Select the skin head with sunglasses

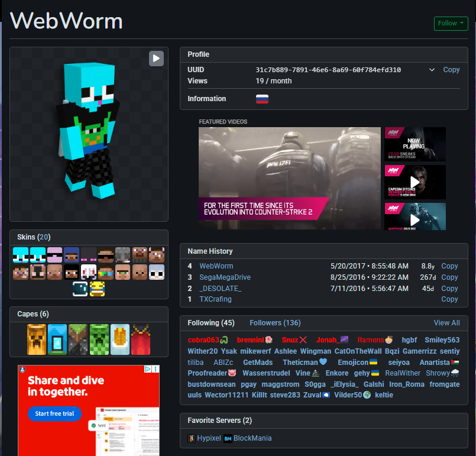(x=106, y=255)
